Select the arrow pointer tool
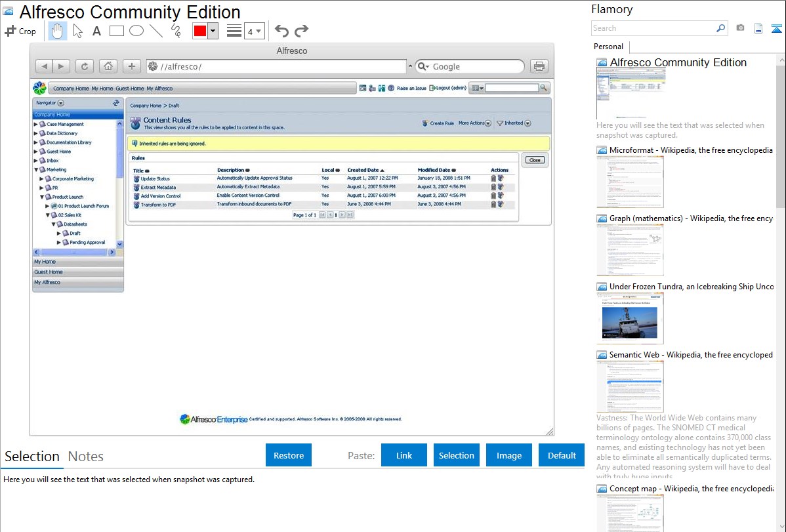The image size is (786, 532). tap(77, 31)
